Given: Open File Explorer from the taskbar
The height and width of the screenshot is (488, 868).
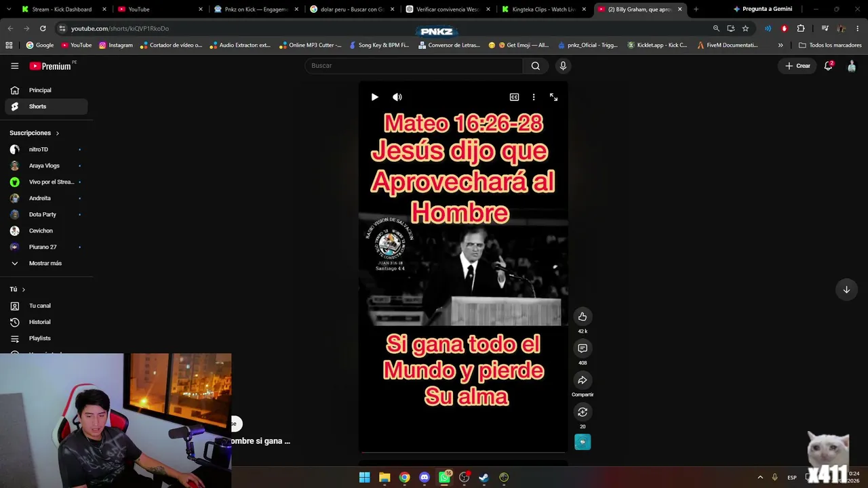Looking at the screenshot, I should pyautogui.click(x=384, y=477).
